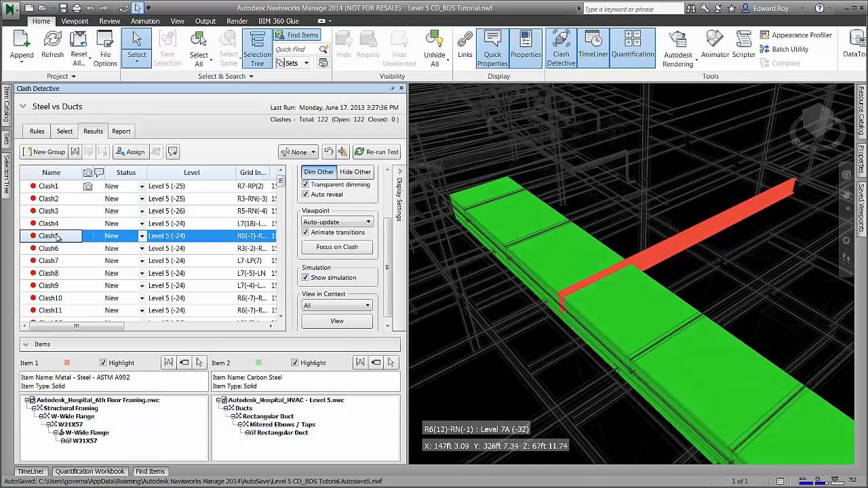Click the Print icon in quick access toolbar
This screenshot has width=868, height=488.
click(x=77, y=8)
